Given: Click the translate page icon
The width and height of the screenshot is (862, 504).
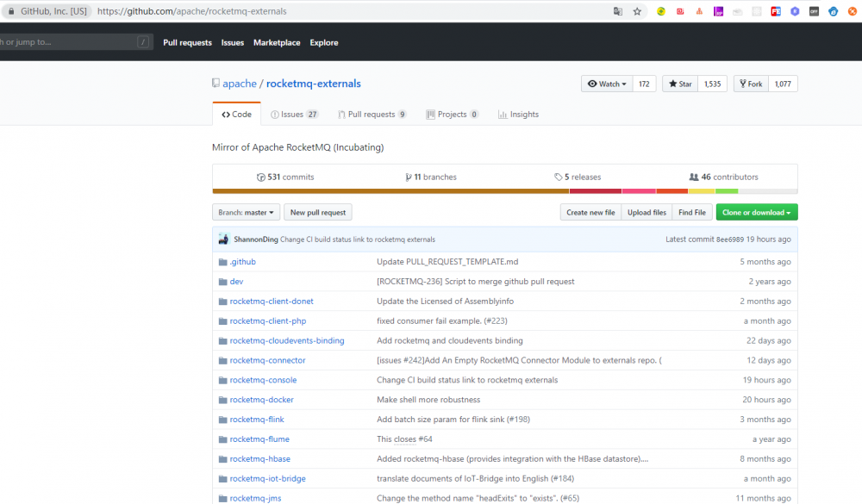Looking at the screenshot, I should point(618,11).
